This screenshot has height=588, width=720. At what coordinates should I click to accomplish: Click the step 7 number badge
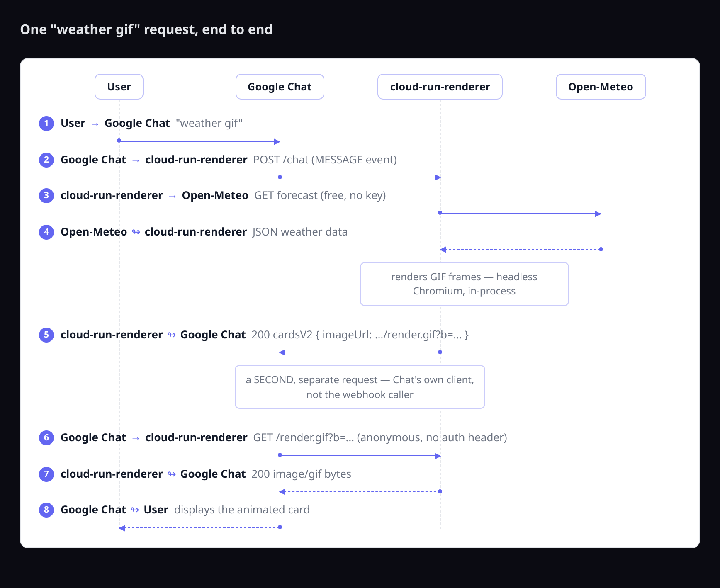[46, 474]
